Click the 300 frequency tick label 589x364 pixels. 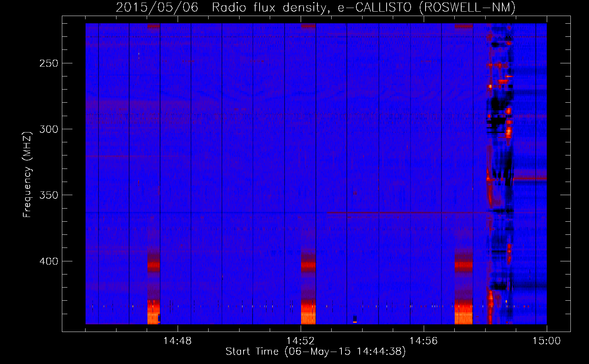pyautogui.click(x=49, y=129)
